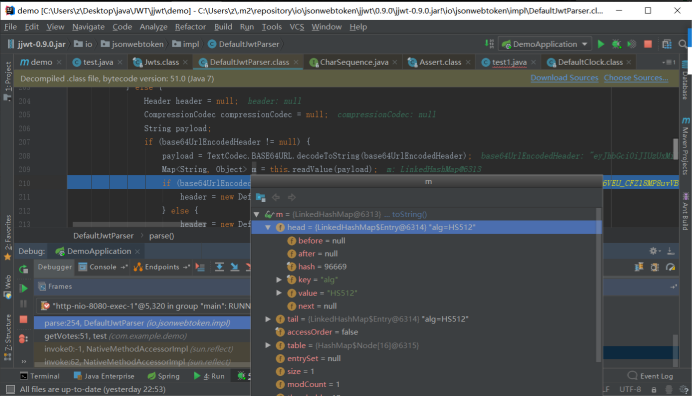Open the run configuration DemoApplication dropdown
The height and width of the screenshot is (396, 692).
545,44
